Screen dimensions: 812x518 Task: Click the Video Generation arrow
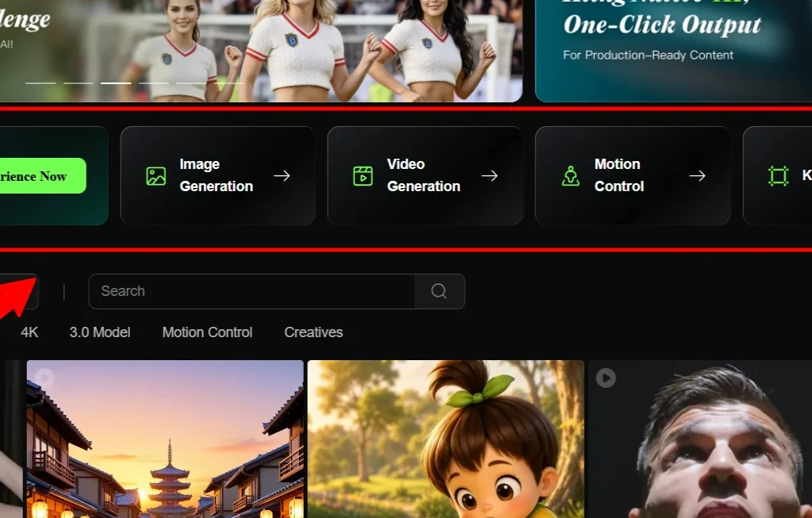[x=489, y=176]
